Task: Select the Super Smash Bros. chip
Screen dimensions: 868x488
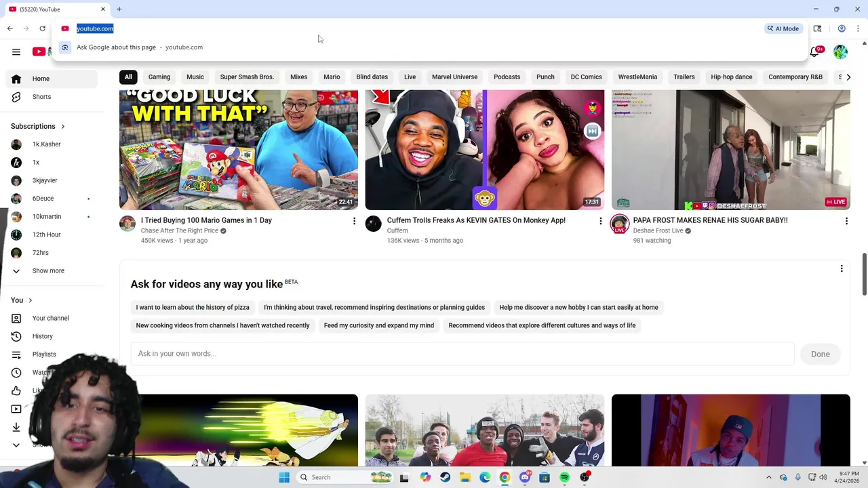Action: pyautogui.click(x=247, y=77)
